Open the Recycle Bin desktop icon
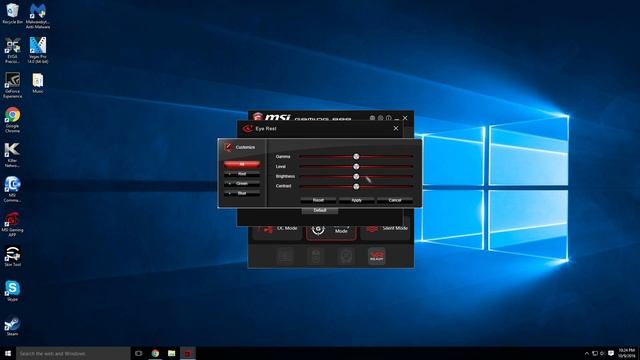The image size is (640, 360). pos(12,13)
